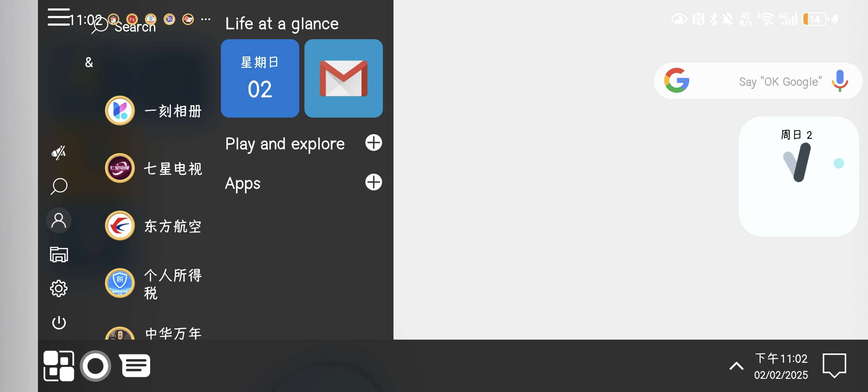Click the Play and explore label
Screen dimensions: 868x392
[x=285, y=144]
